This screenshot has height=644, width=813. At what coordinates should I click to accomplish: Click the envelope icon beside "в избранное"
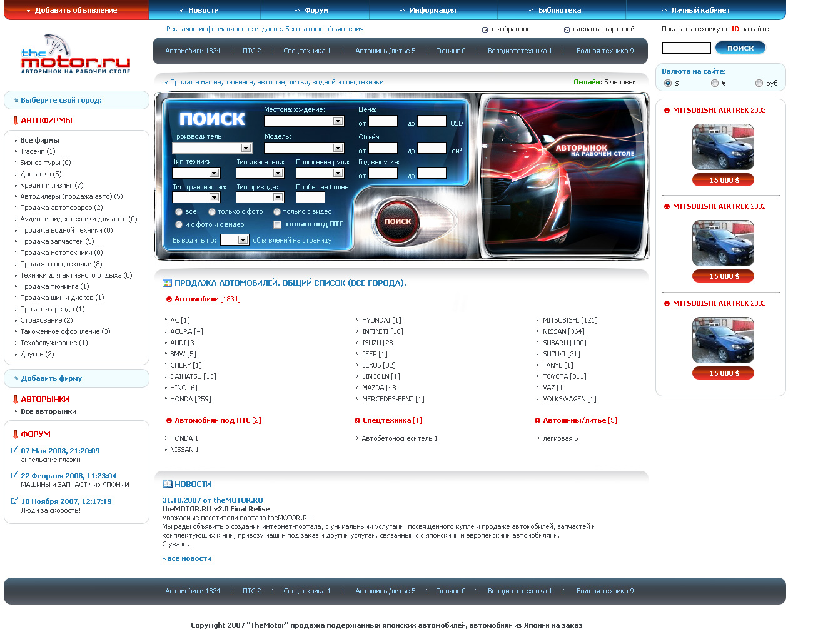(x=485, y=29)
